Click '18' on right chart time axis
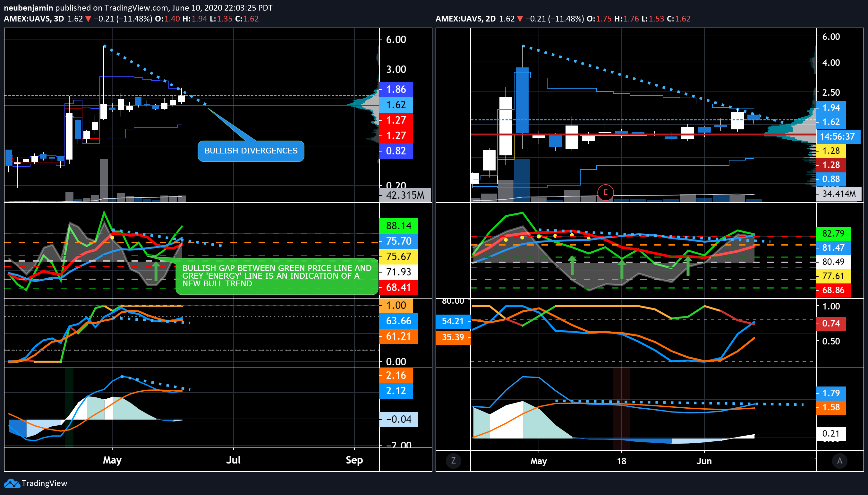The width and height of the screenshot is (868, 495). pos(621,461)
